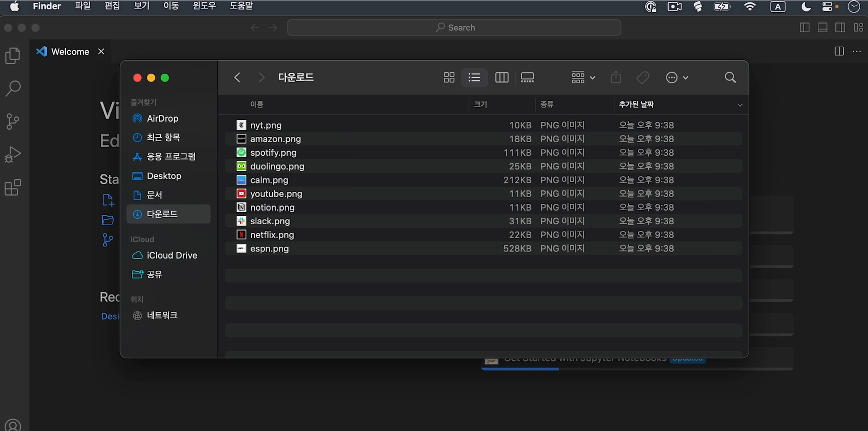This screenshot has height=431, width=868.
Task: Click the netflix.png file icon
Action: pyautogui.click(x=242, y=235)
